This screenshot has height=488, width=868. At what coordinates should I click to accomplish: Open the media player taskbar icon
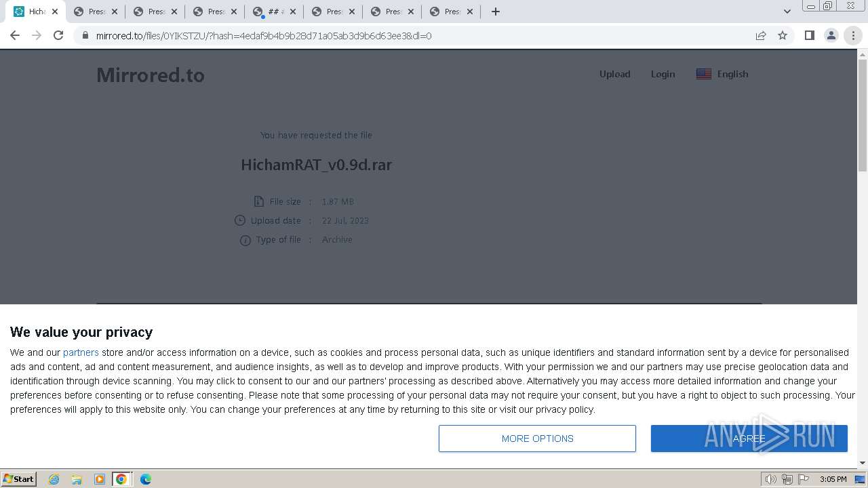100,479
